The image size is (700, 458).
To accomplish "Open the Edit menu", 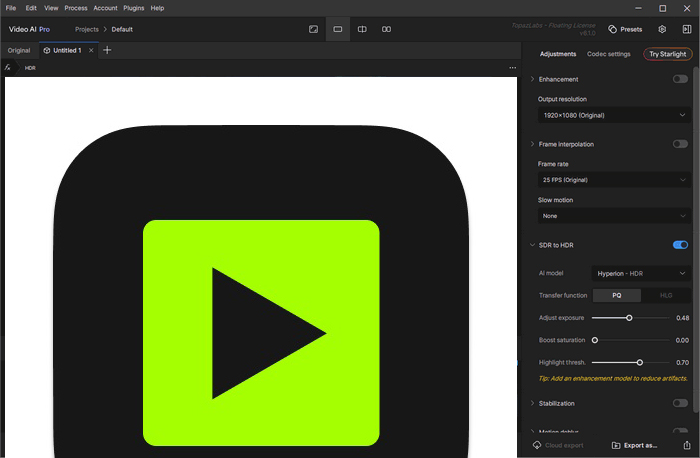I will 31,8.
